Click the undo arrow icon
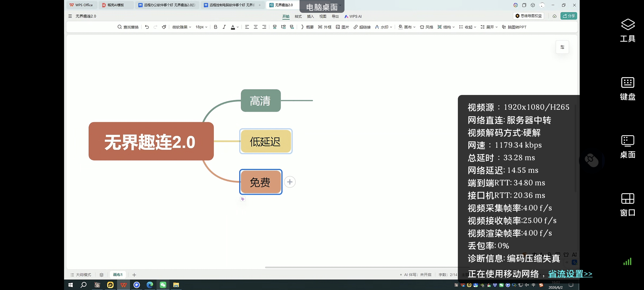 (x=147, y=27)
